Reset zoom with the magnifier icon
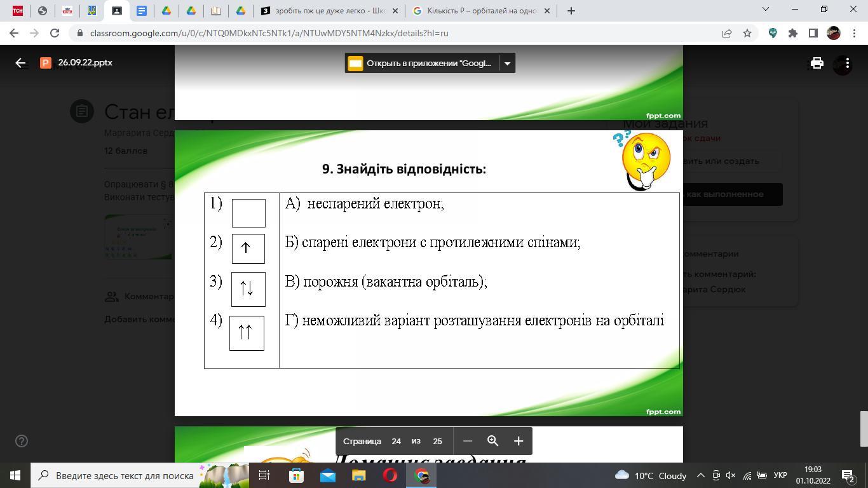 [x=492, y=441]
